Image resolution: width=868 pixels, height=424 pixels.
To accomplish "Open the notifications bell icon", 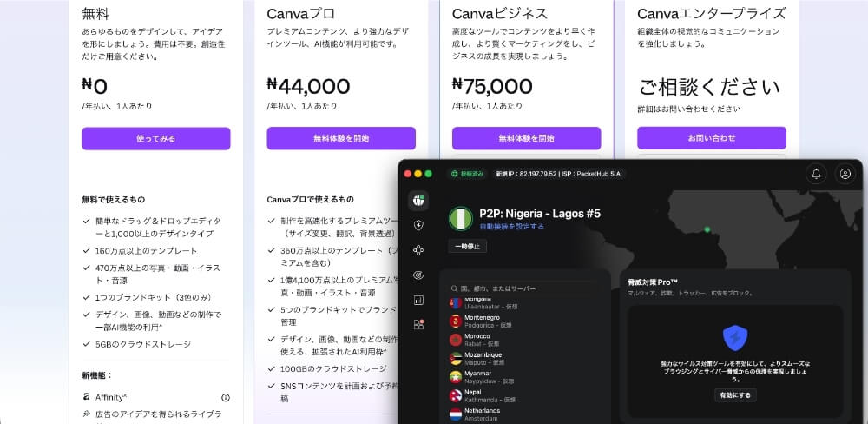I will (816, 174).
